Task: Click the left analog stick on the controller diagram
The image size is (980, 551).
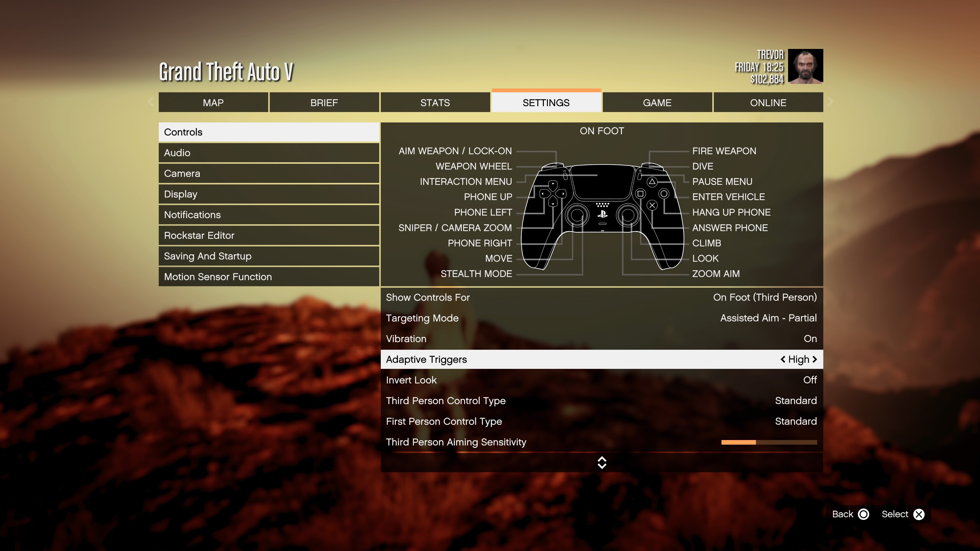Action: tap(577, 215)
